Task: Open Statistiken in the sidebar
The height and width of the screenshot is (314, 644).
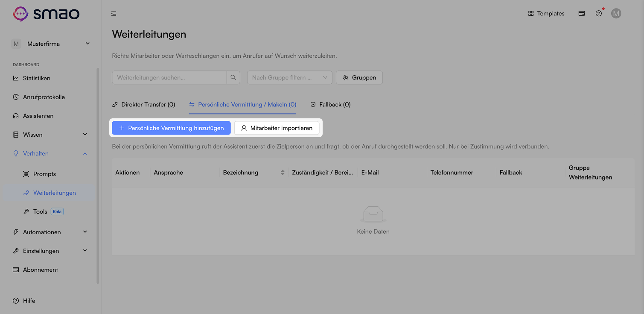Action: [x=51, y=78]
